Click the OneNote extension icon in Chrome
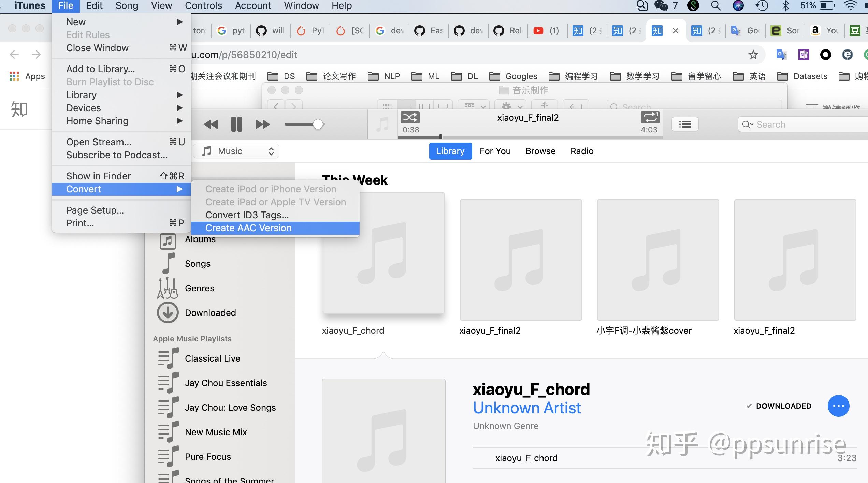The height and width of the screenshot is (483, 868). click(x=804, y=55)
